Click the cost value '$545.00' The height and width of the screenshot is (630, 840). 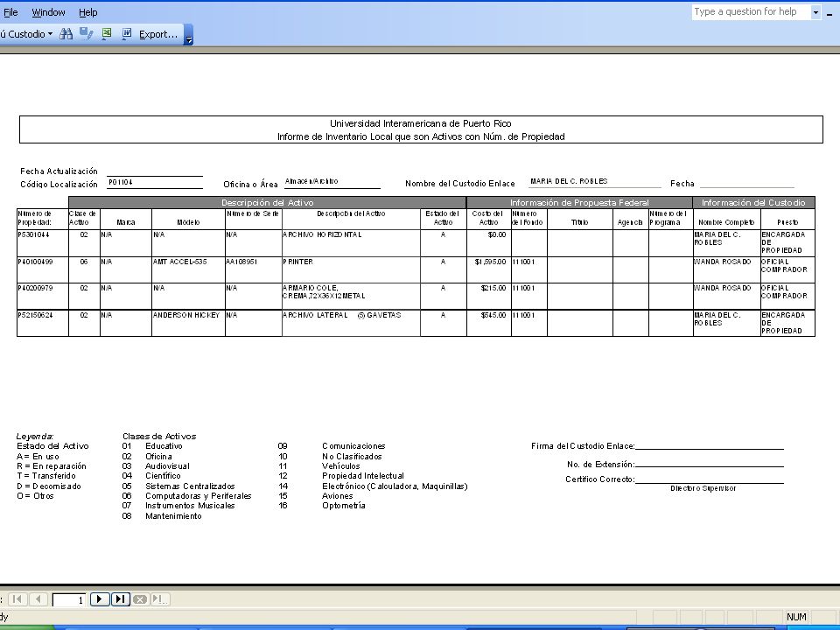pyautogui.click(x=493, y=315)
